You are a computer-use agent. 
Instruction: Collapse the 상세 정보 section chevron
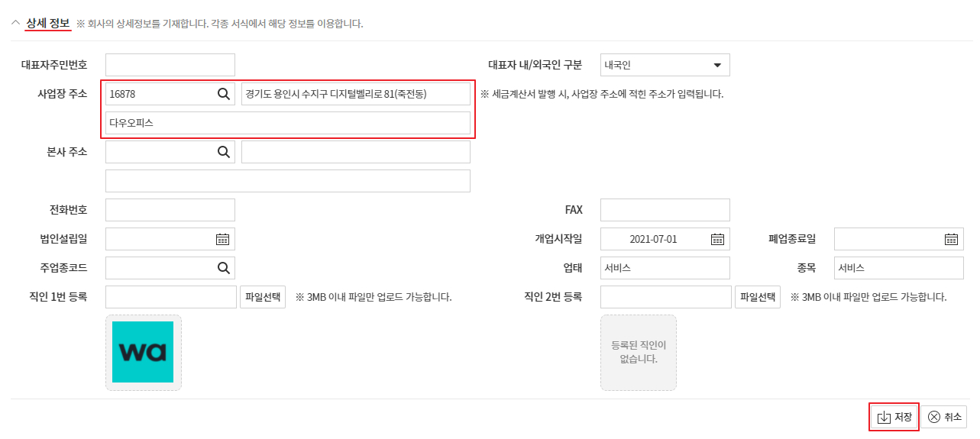(15, 23)
